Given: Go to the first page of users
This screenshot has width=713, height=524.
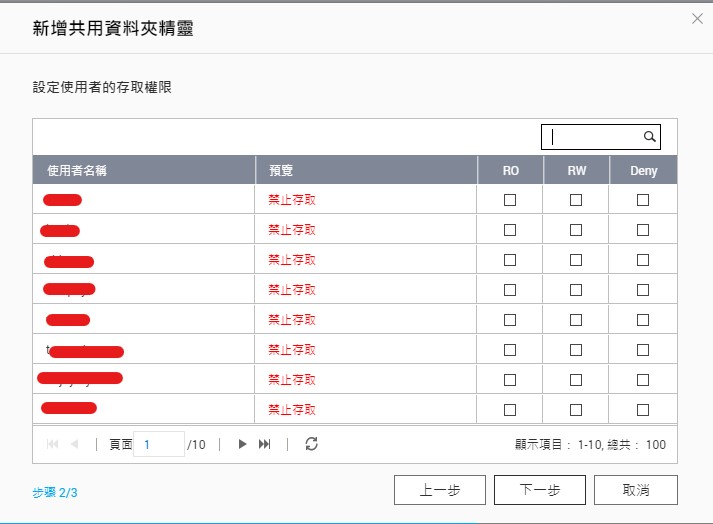Looking at the screenshot, I should (x=52, y=444).
